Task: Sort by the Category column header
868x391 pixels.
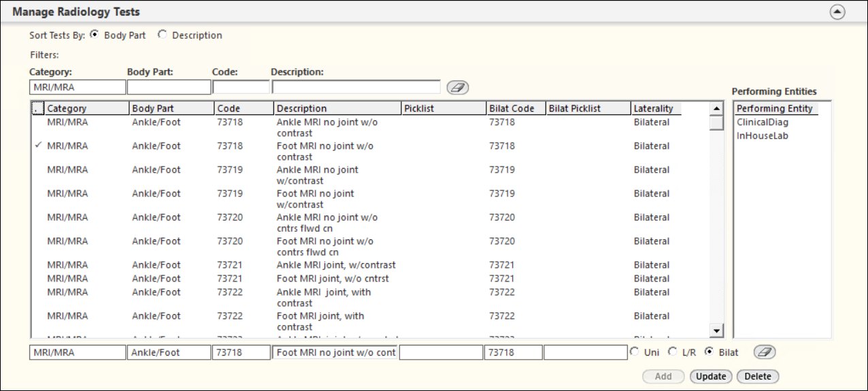Action: [x=86, y=108]
